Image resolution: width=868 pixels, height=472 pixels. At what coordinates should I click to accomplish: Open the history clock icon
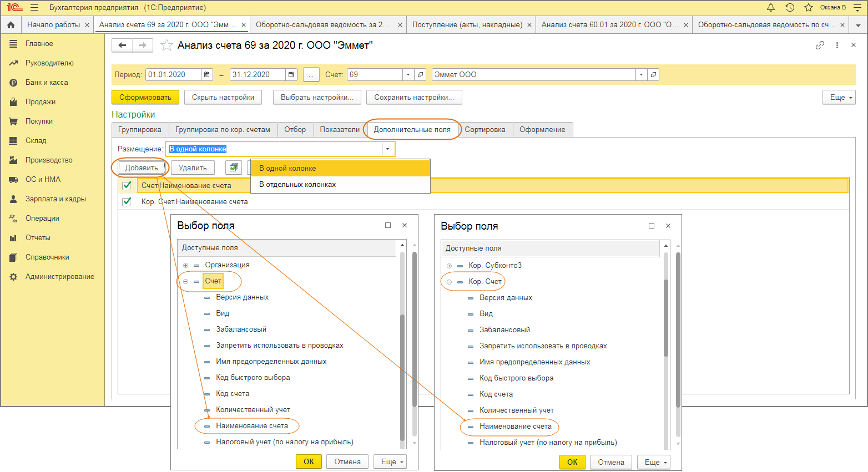pyautogui.click(x=790, y=8)
